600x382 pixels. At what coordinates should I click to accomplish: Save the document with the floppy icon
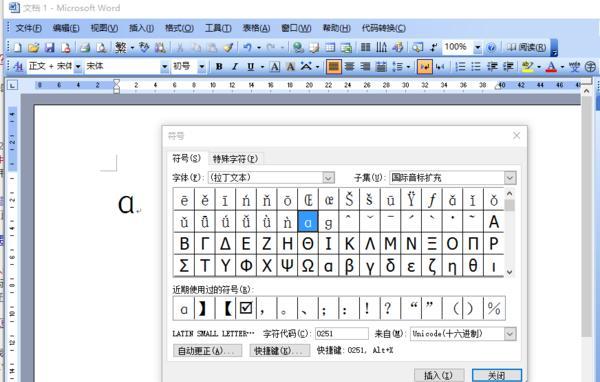[49, 47]
